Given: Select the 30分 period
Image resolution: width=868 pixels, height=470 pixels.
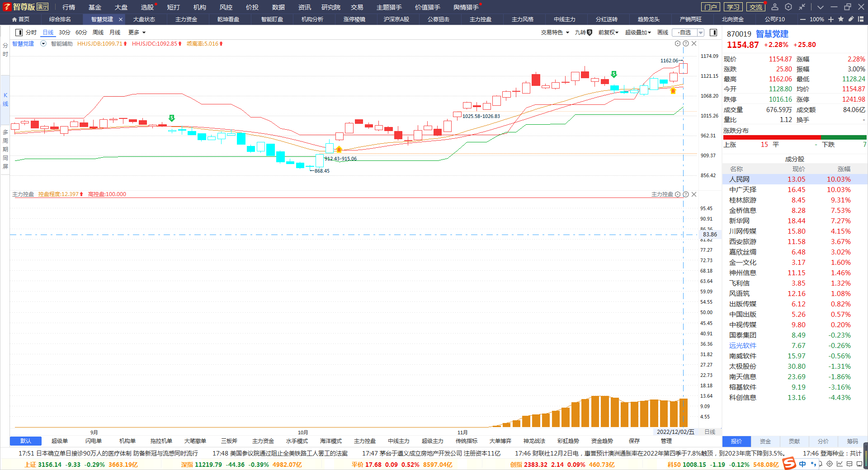Looking at the screenshot, I should click(x=65, y=33).
